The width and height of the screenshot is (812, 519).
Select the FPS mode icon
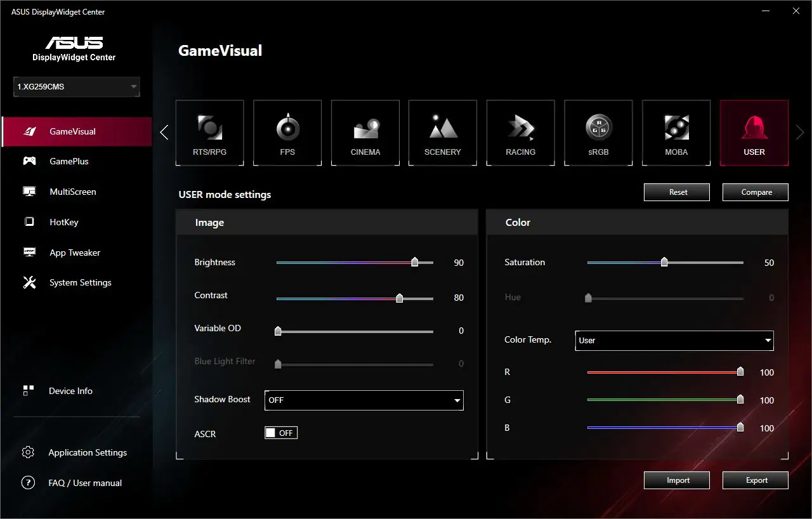pos(287,132)
